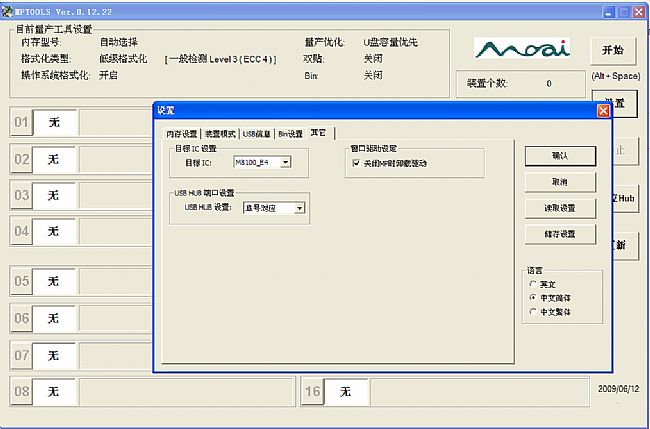Viewport: 650px width, 429px height.
Task: Click 读取设置 to load settings
Action: [x=560, y=208]
